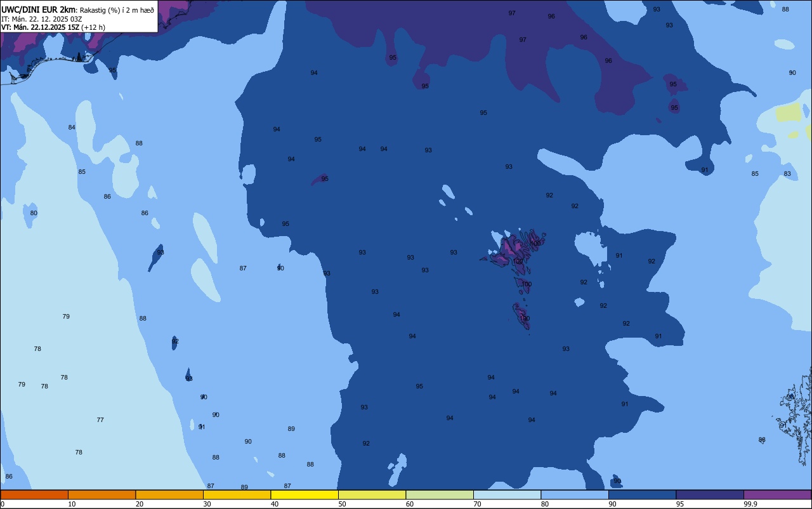Click the '99.9' legend tick label
Viewport: 812px width, 509px height.
click(x=750, y=504)
